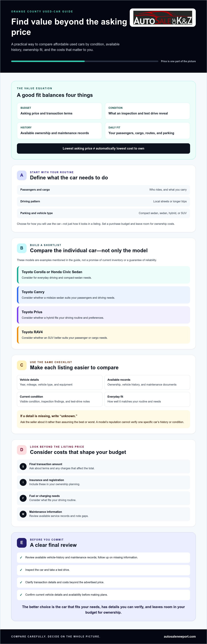The height and width of the screenshot is (644, 207).
Task: Click the section C letter badge
Action: click(x=22, y=365)
